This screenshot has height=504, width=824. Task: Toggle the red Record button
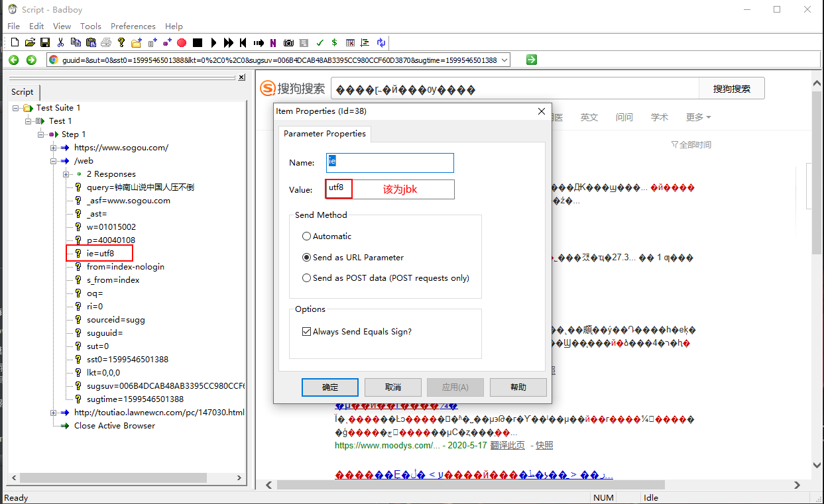pos(182,42)
